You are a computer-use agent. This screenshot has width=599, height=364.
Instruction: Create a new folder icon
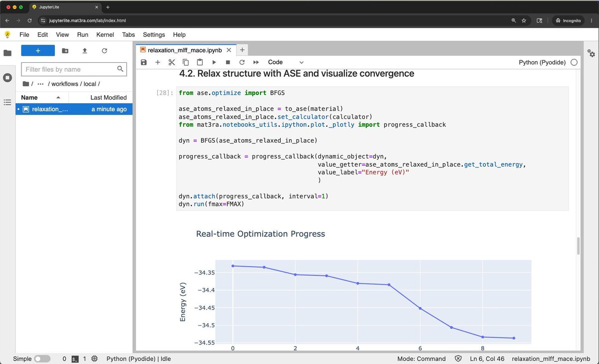pyautogui.click(x=65, y=50)
